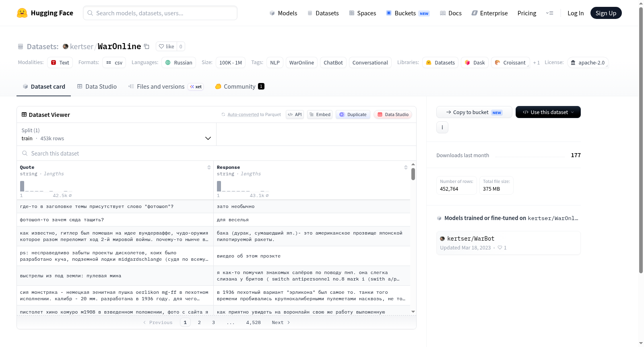Copy dataset name with the copy icon

tap(147, 47)
